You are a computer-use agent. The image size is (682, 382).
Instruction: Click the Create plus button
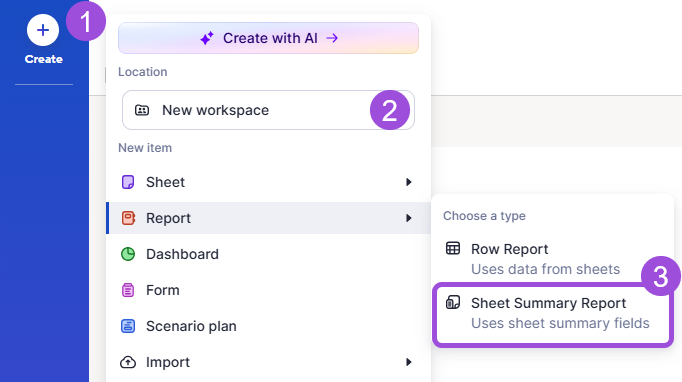(x=43, y=30)
